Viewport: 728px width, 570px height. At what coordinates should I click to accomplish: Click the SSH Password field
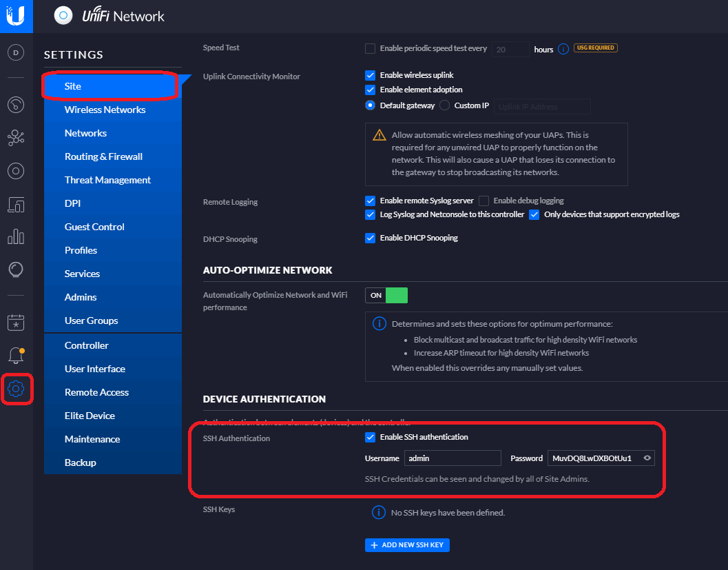click(601, 458)
